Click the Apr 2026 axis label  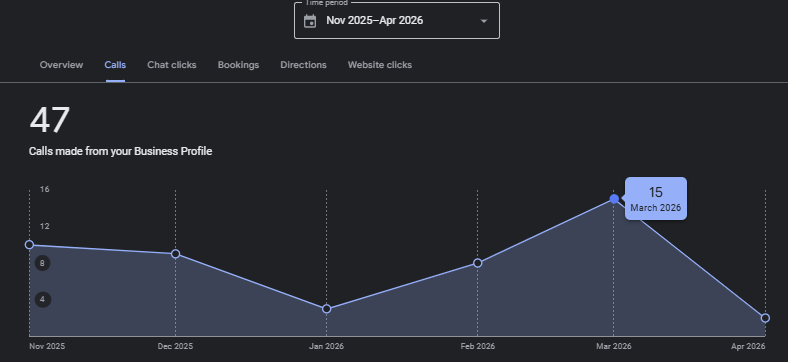pos(748,346)
